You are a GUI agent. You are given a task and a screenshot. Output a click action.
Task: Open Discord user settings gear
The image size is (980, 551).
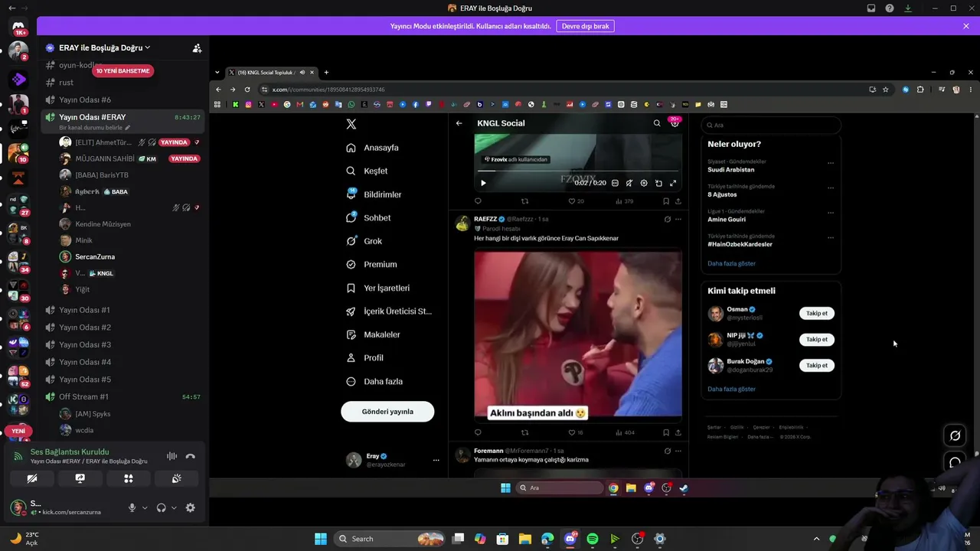coord(191,507)
